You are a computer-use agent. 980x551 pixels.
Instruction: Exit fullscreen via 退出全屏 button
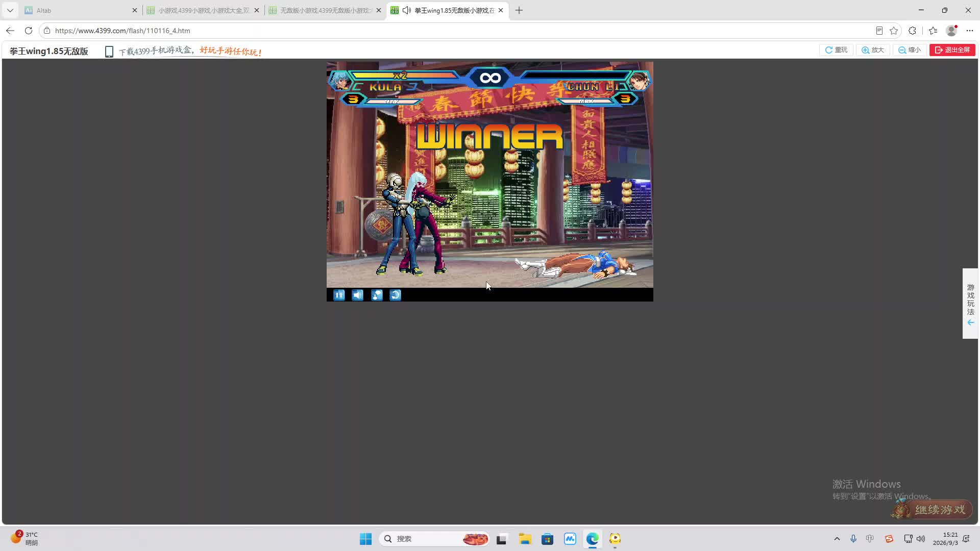pos(952,50)
